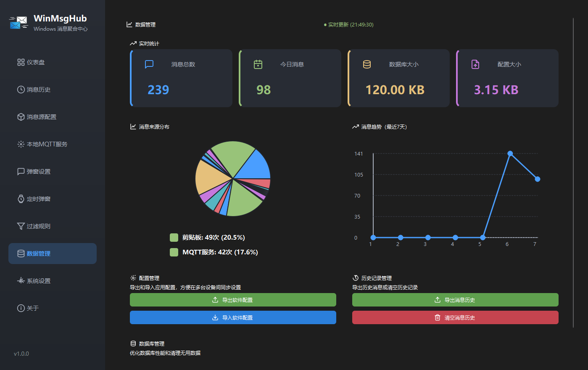Click the 导出消息历史 button

point(455,300)
